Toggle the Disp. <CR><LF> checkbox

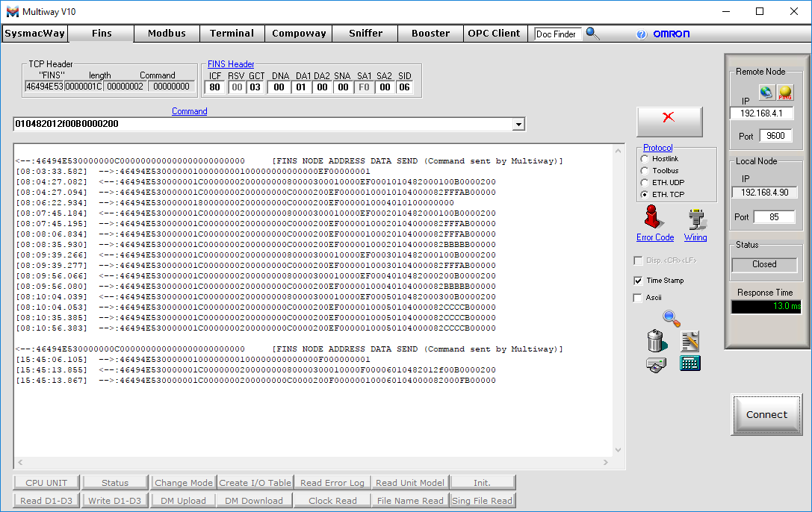pyautogui.click(x=638, y=260)
